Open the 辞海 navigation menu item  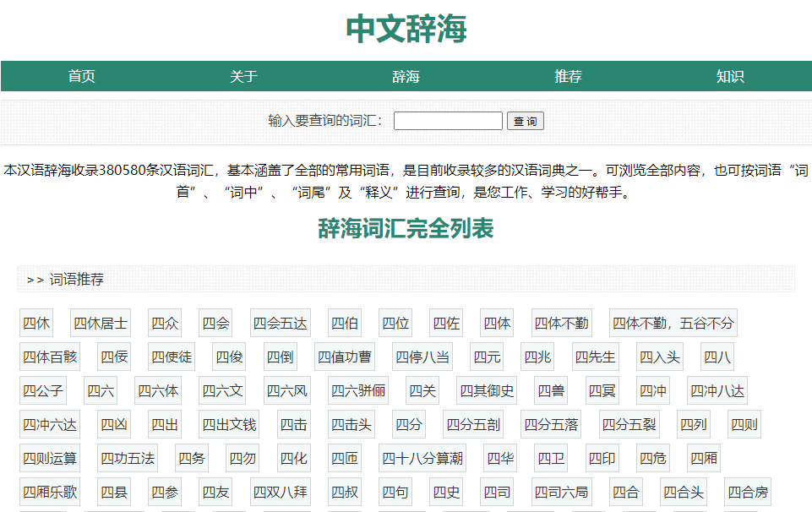coord(406,76)
